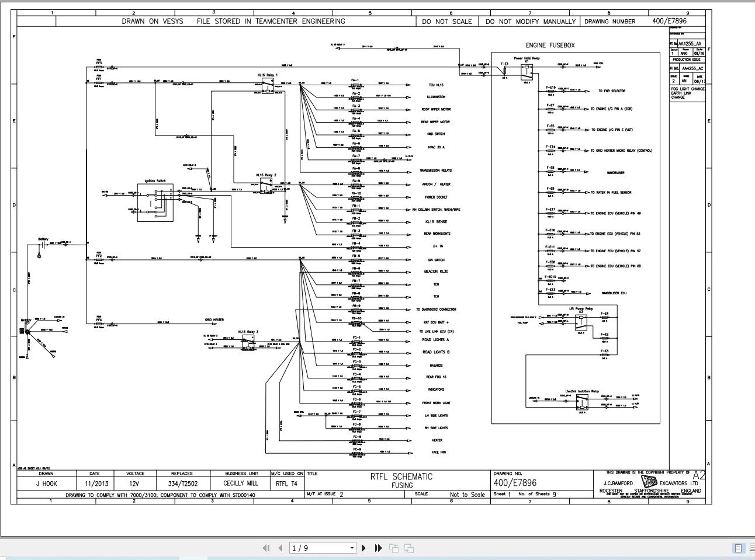Image resolution: width=755 pixels, height=560 pixels.
Task: Open the page number dropdown
Action: pyautogui.click(x=352, y=548)
